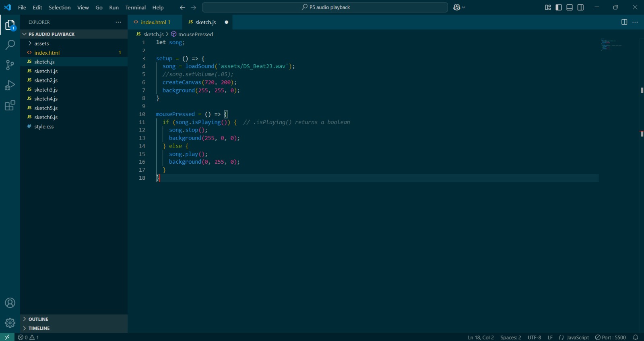
Task: Open the Explorer view in activity bar
Action: coord(10,25)
